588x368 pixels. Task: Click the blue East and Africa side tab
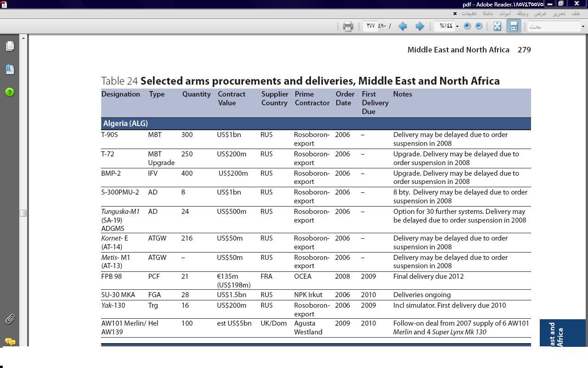(x=563, y=333)
